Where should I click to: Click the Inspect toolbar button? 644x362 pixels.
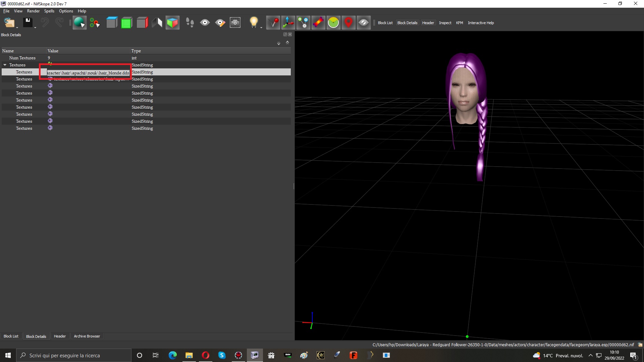pyautogui.click(x=445, y=23)
